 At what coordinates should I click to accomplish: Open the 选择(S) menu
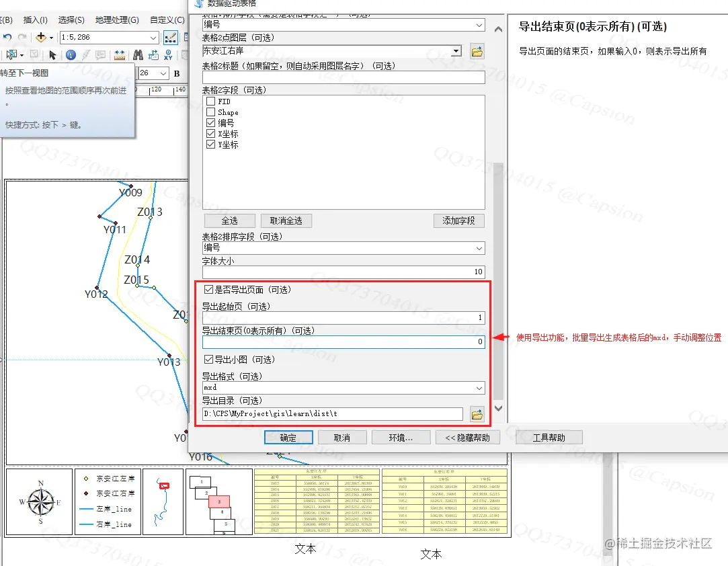(x=71, y=20)
